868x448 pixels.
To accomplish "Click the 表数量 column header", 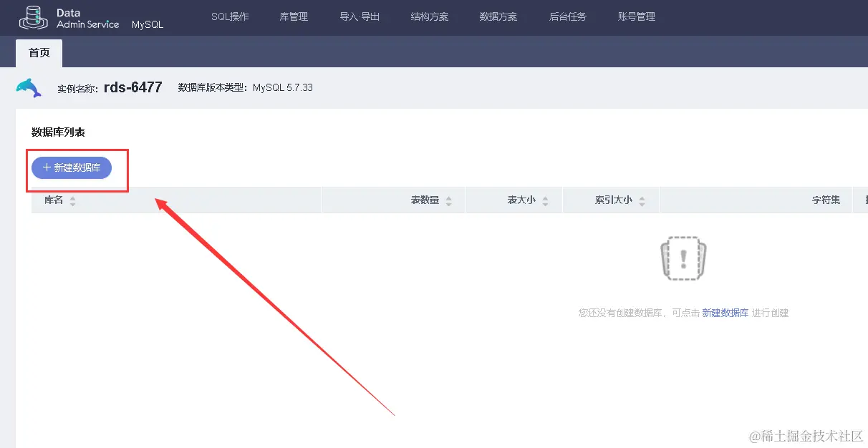I will 394,200.
